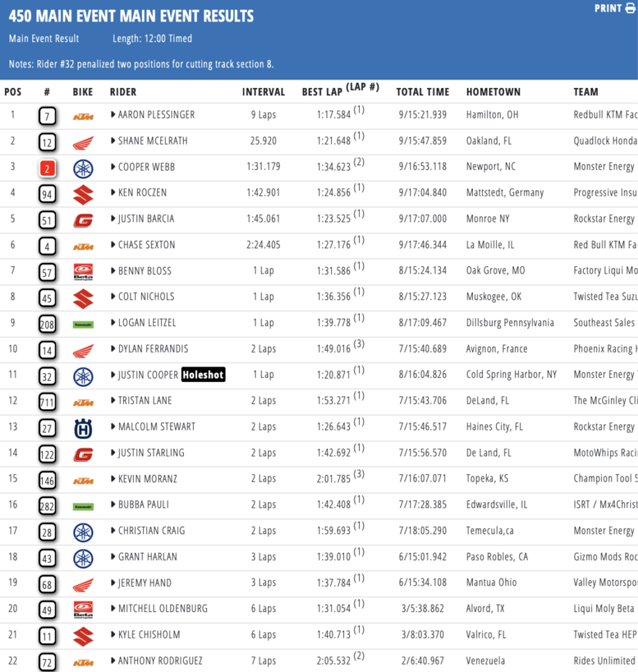Expand the Tristan Lane row arrow

[x=113, y=401]
